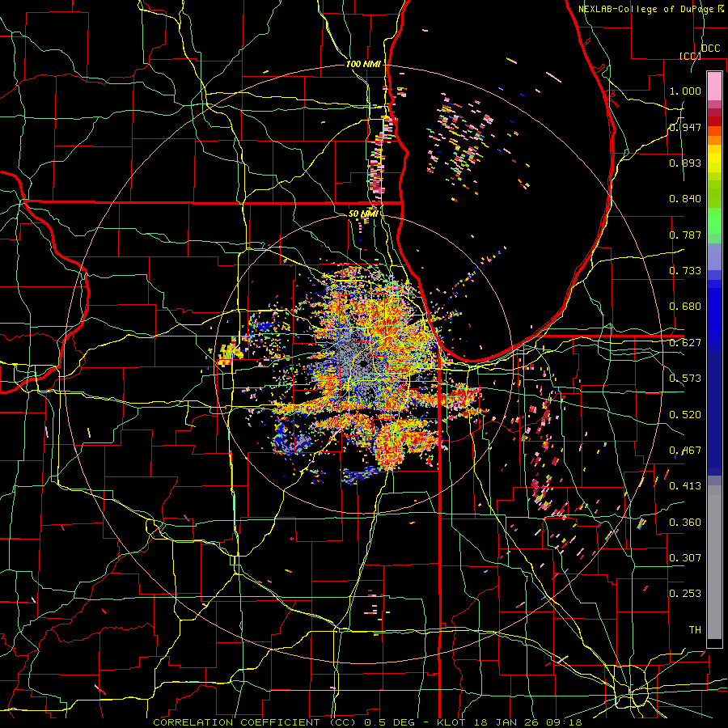Select the 0.840 scale value
Image resolution: width=728 pixels, height=728 pixels.
click(x=685, y=199)
